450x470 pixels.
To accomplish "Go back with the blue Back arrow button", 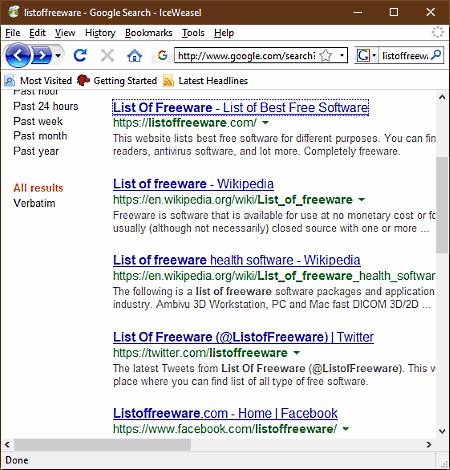I will click(17, 55).
